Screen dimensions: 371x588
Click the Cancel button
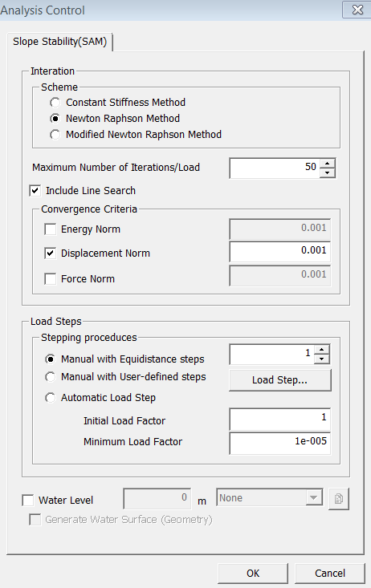[x=330, y=573]
